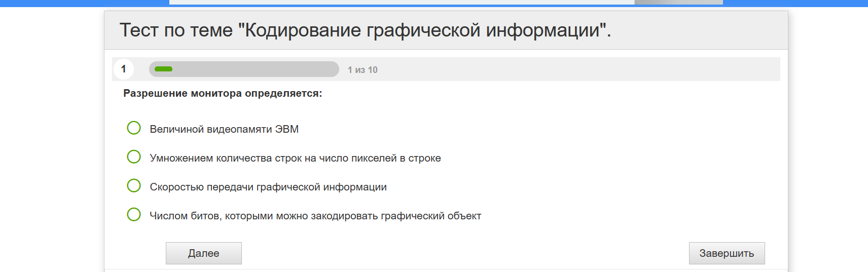
Task: Choose the radio circle beside "Умножением количества строк"
Action: pos(134,157)
